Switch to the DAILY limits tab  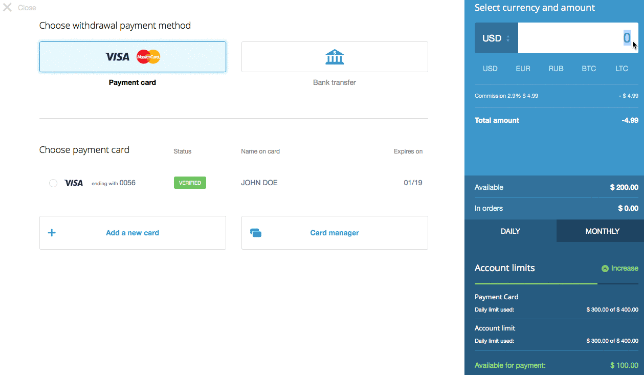tap(511, 231)
